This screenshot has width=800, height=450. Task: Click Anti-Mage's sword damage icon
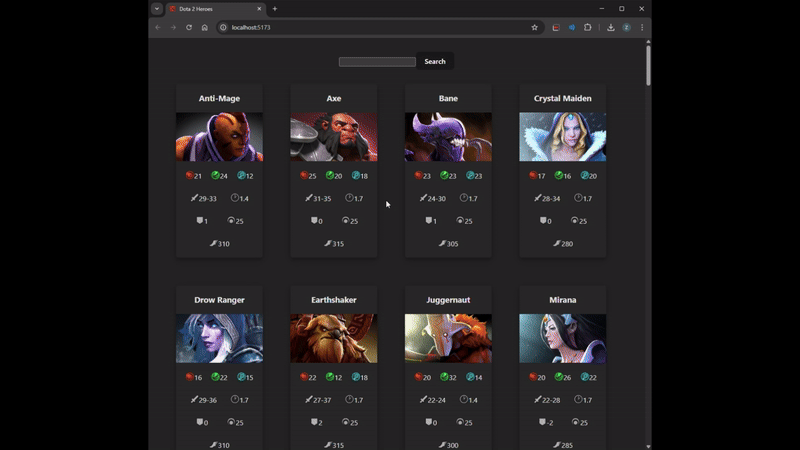click(194, 197)
